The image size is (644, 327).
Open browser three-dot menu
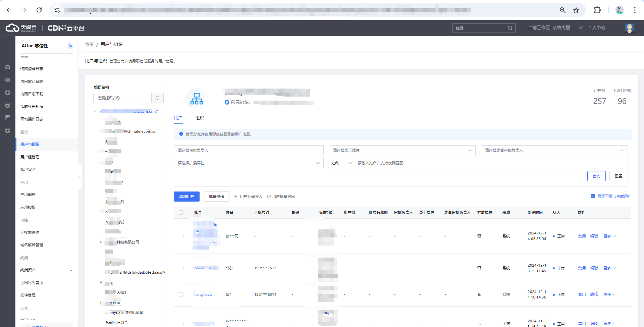click(635, 10)
